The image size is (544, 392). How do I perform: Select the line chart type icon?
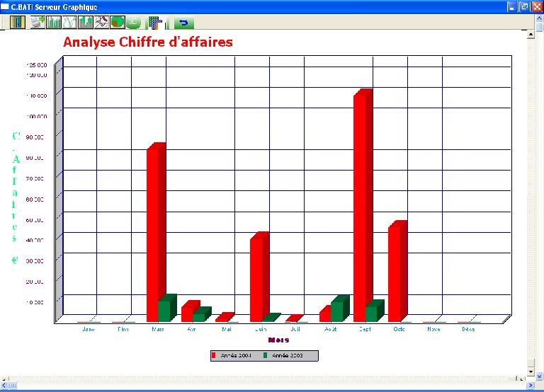pos(69,22)
